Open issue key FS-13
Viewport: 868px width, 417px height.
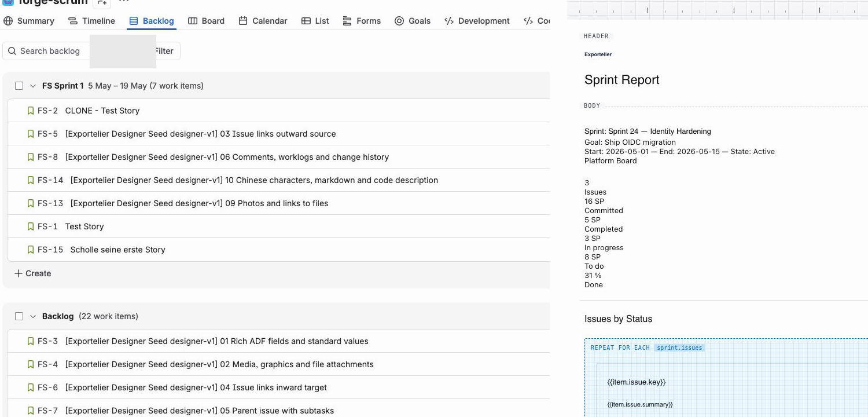pyautogui.click(x=50, y=203)
